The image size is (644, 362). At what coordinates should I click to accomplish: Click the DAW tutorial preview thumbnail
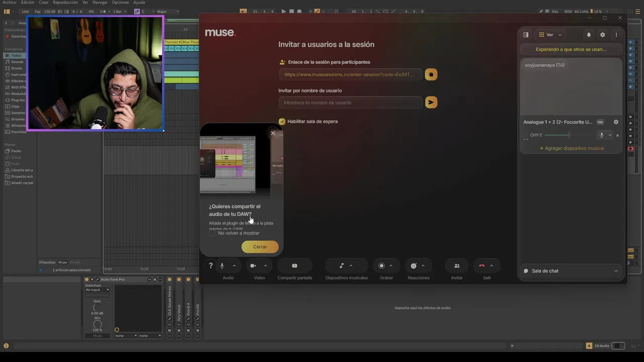point(227,164)
